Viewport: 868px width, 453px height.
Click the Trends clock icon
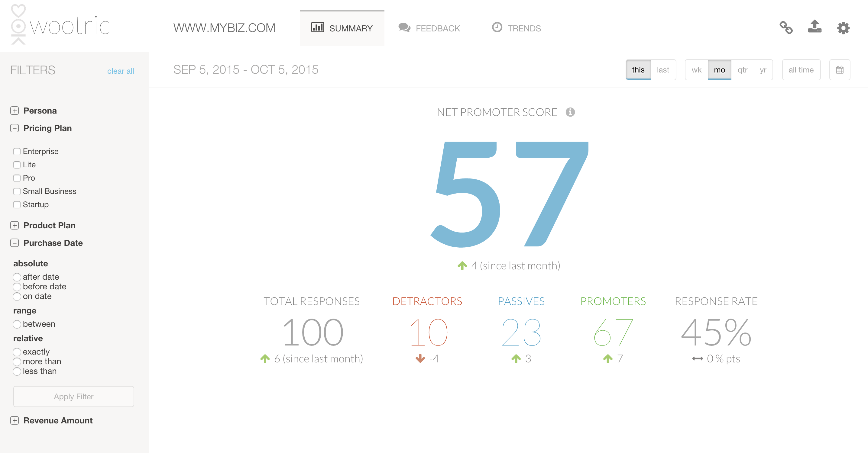tap(497, 27)
